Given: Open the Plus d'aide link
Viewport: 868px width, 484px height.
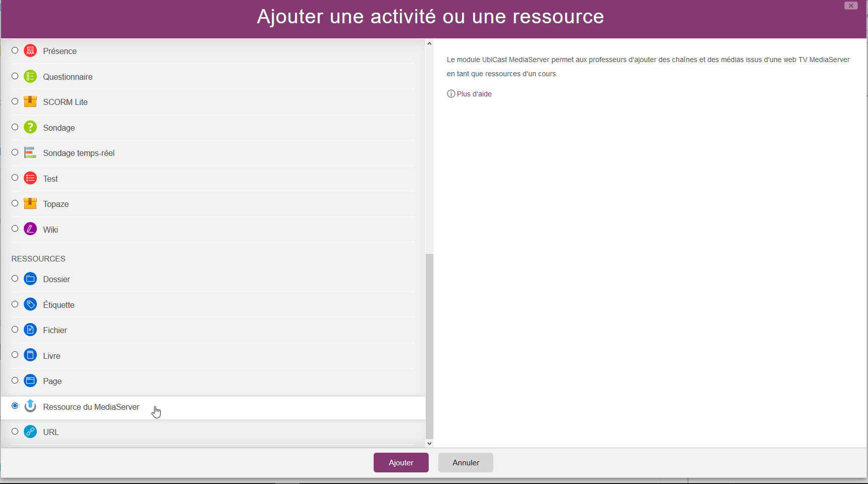Looking at the screenshot, I should 474,94.
